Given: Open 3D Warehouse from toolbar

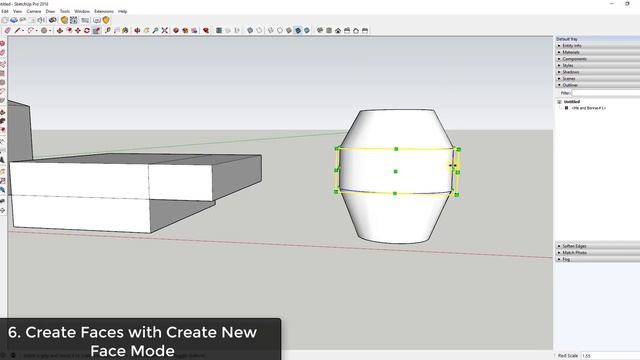Looking at the screenshot, I should coord(176,31).
